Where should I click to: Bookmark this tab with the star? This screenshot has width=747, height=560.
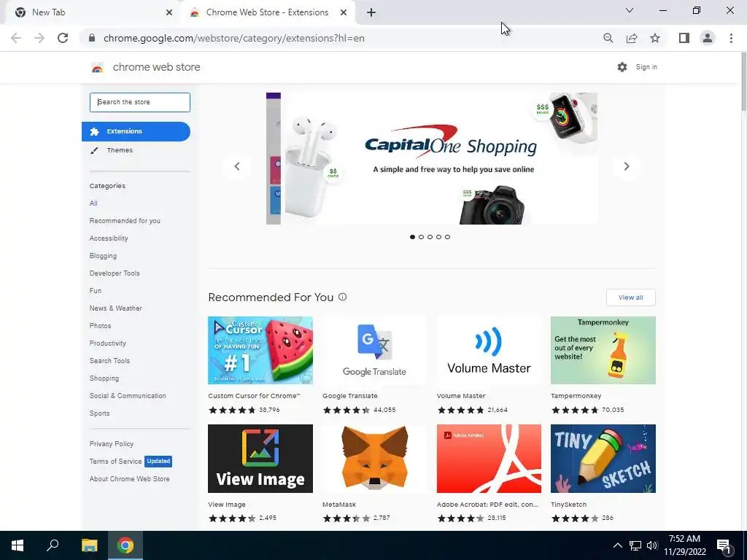[655, 38]
